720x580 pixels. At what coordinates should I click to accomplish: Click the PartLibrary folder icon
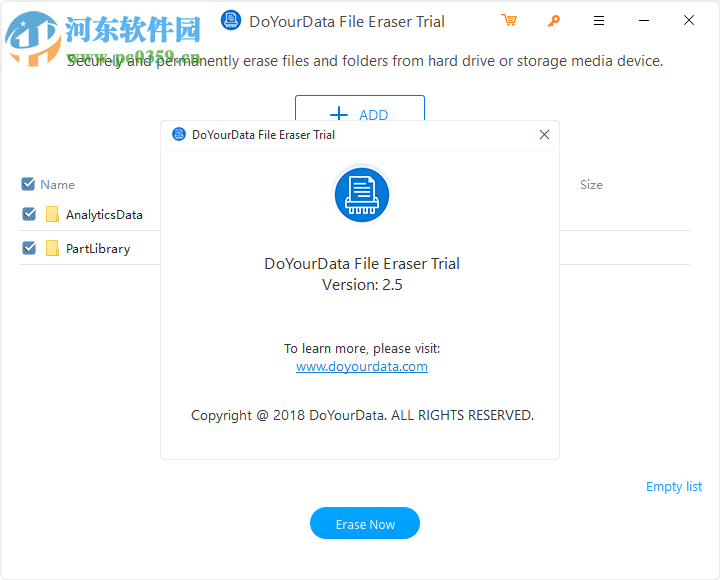pyautogui.click(x=52, y=248)
